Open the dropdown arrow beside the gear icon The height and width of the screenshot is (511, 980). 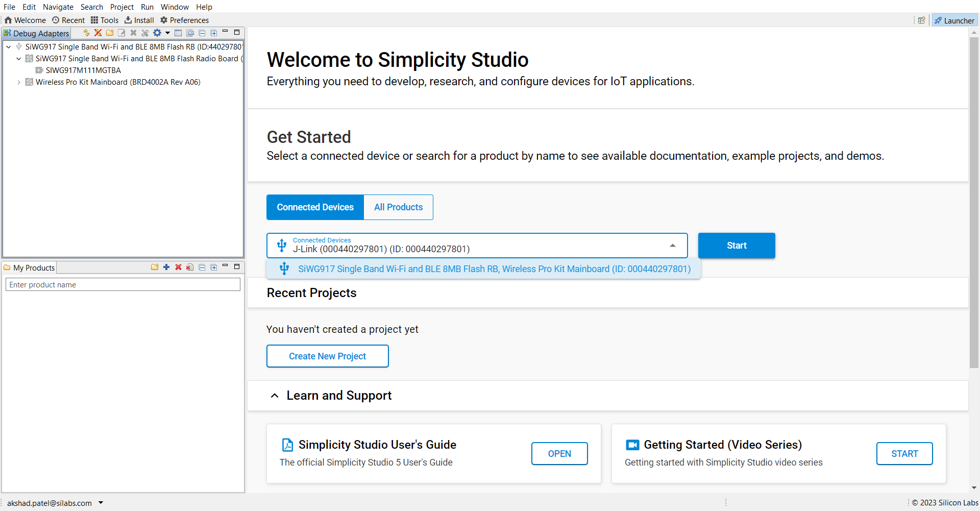coord(167,33)
